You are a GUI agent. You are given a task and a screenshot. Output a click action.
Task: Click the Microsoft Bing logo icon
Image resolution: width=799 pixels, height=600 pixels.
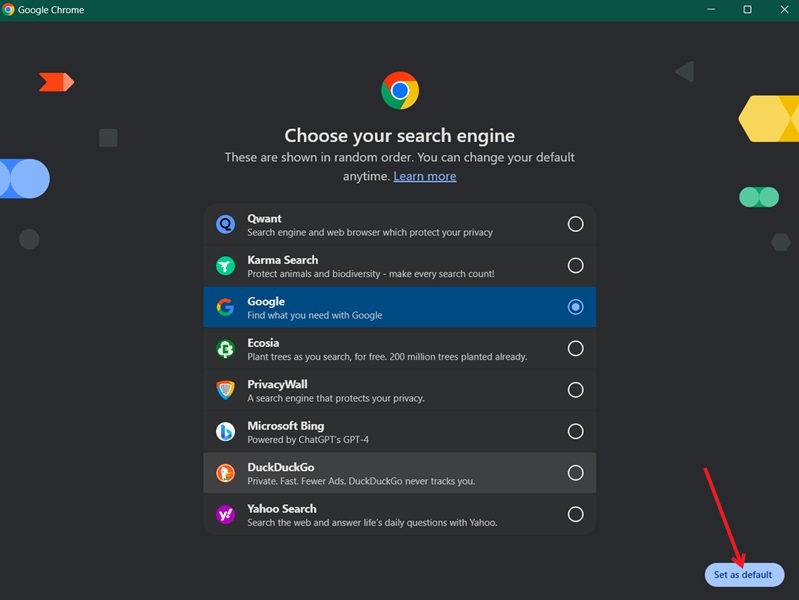[x=225, y=432]
